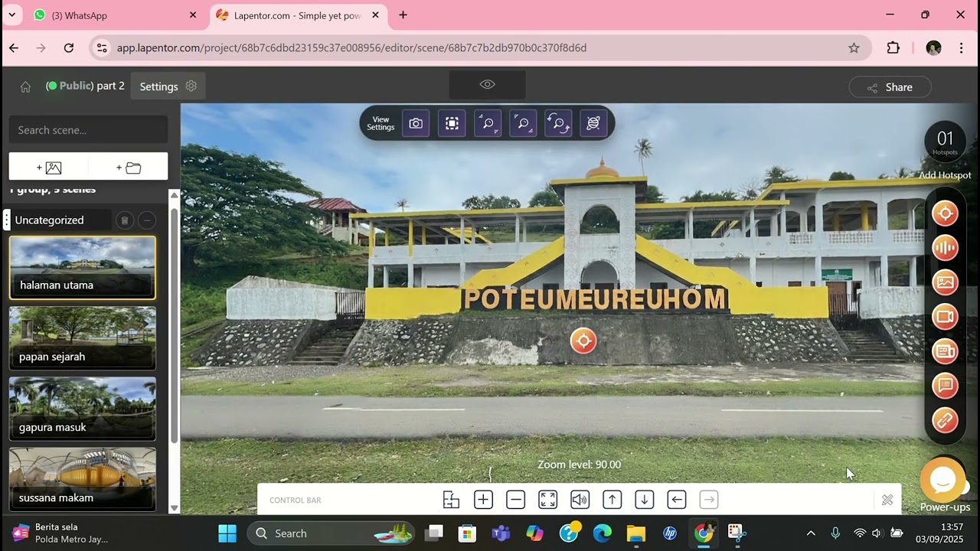The height and width of the screenshot is (551, 980).
Task: Click the fullscreen control in control bar
Action: click(x=547, y=500)
